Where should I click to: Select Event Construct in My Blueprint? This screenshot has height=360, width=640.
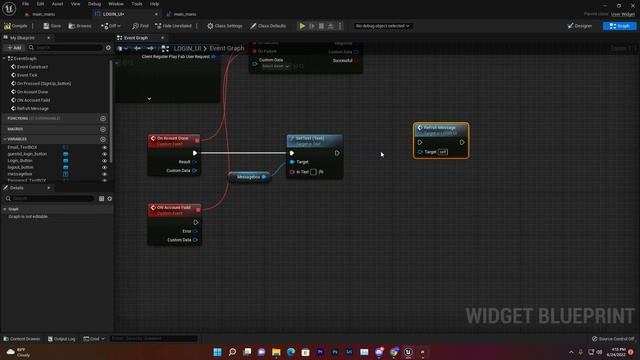point(32,67)
